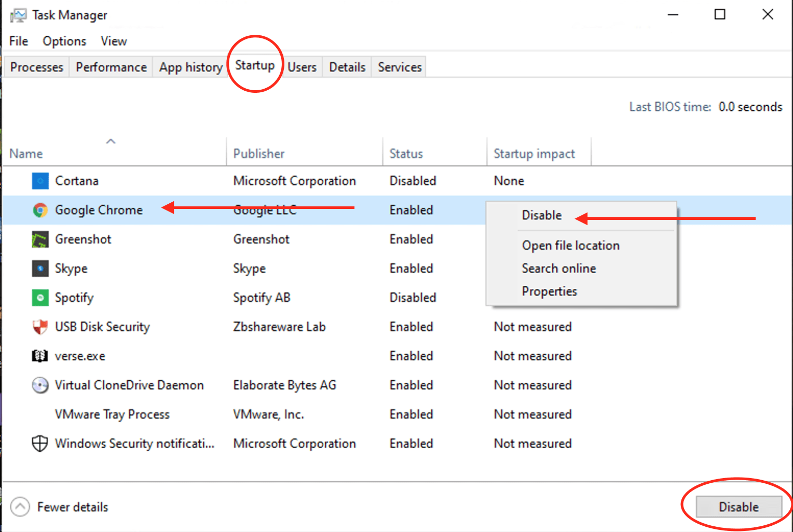Switch to the Performance tab
This screenshot has width=793, height=532.
click(x=111, y=67)
